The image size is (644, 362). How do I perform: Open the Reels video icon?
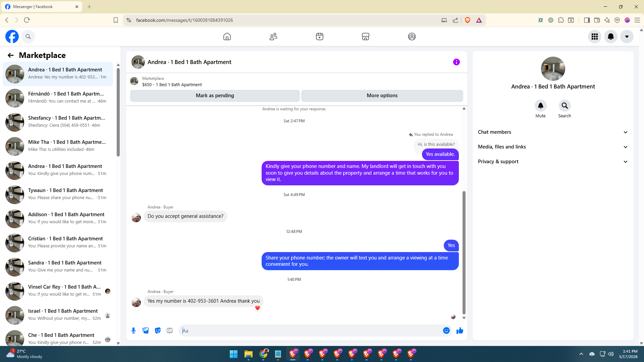click(320, 37)
